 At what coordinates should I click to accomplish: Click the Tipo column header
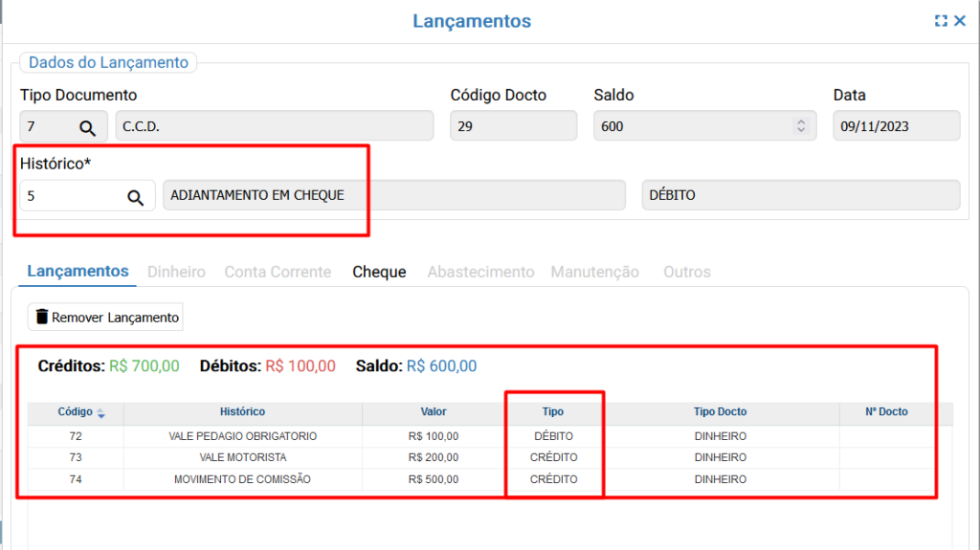(553, 411)
